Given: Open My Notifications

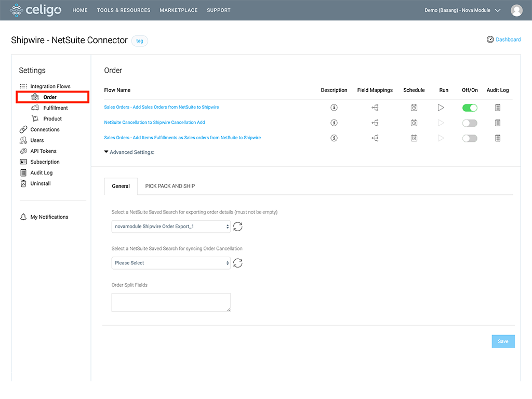Looking at the screenshot, I should tap(44, 217).
